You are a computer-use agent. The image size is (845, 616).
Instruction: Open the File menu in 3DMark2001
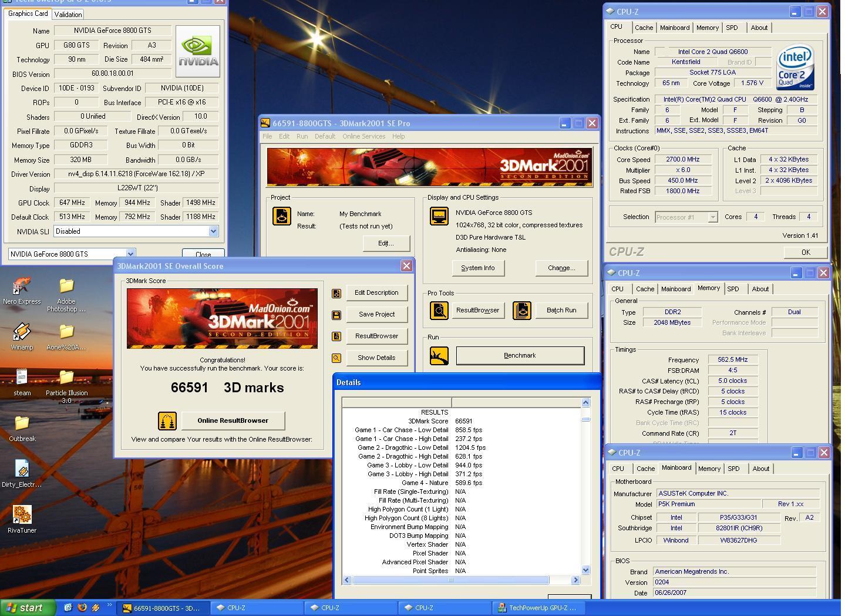pyautogui.click(x=267, y=136)
